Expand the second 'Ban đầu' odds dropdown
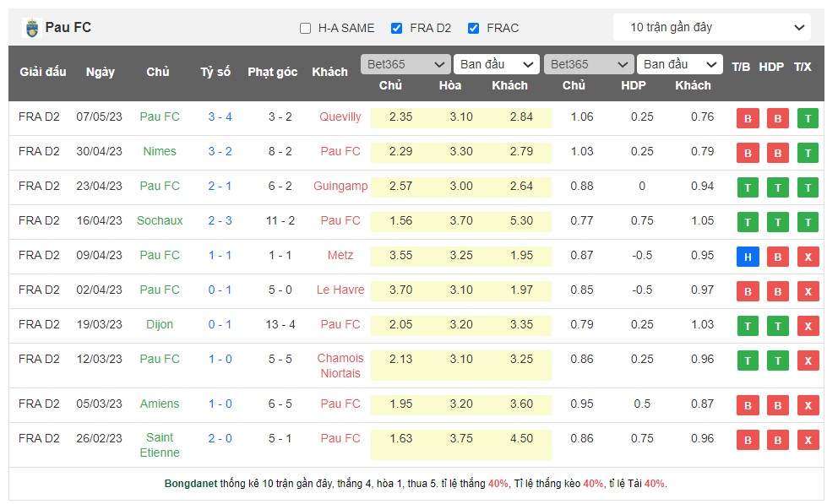The width and height of the screenshot is (827, 504). click(681, 64)
